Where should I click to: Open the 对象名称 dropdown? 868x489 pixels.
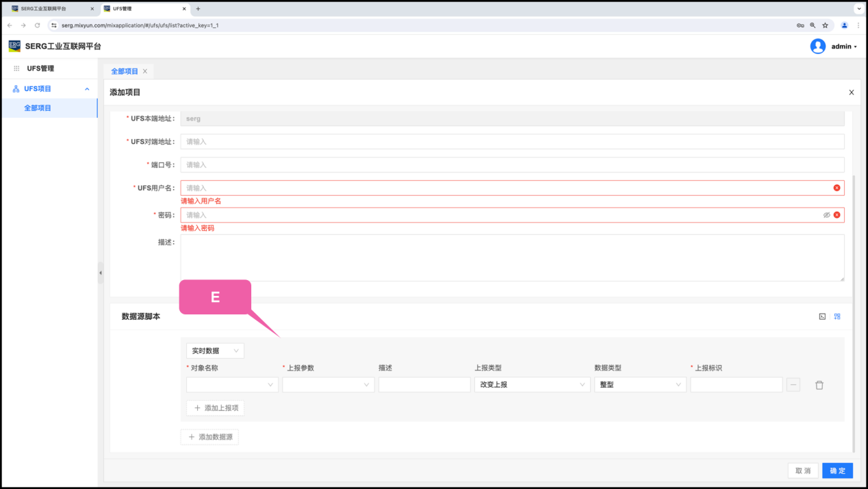[232, 385]
